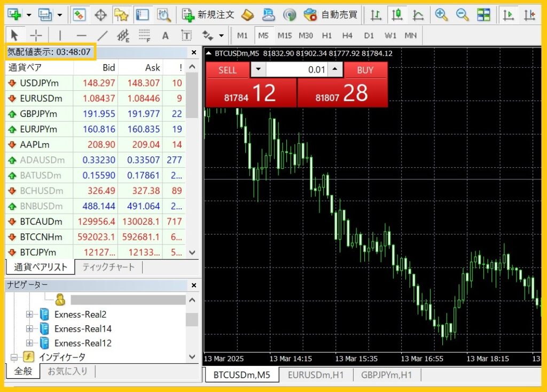Zoom in on the chart
This screenshot has width=547, height=392.
pyautogui.click(x=441, y=14)
